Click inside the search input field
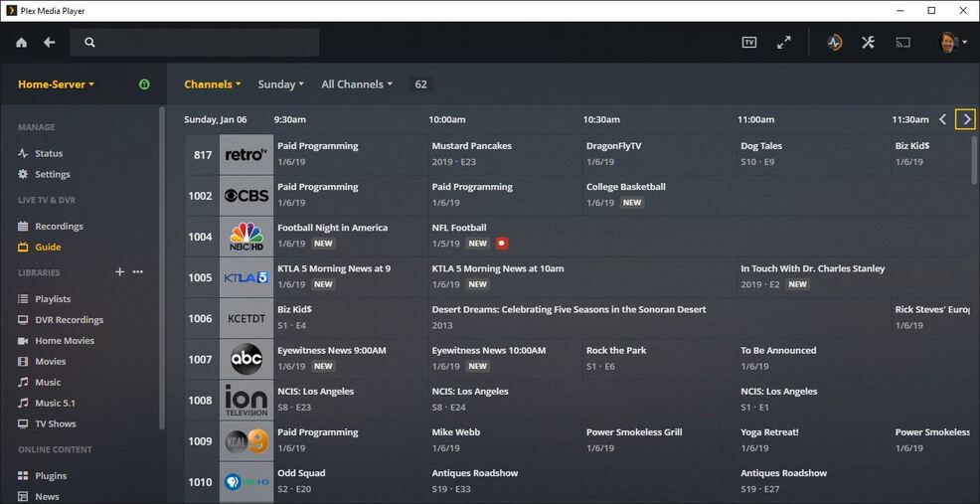The image size is (980, 504). point(195,43)
